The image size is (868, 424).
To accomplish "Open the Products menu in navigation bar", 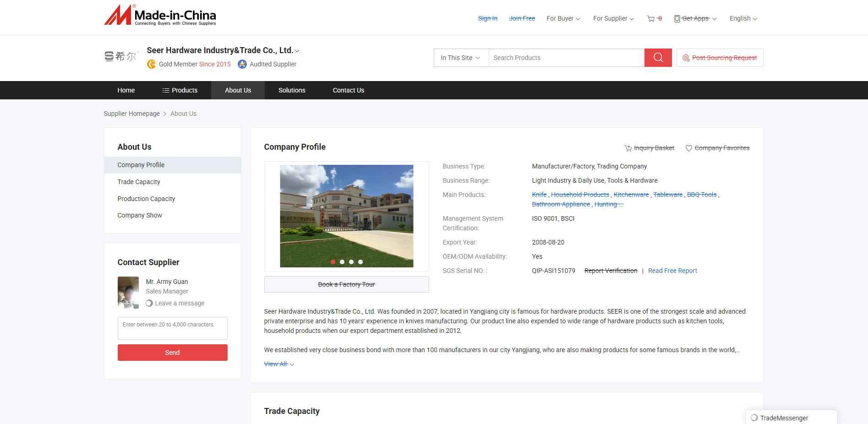I will (180, 90).
